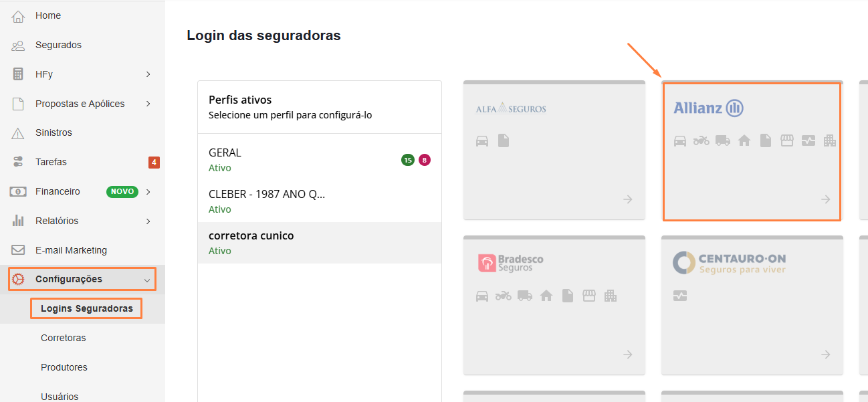Click the Relatórios bar chart icon

point(18,221)
